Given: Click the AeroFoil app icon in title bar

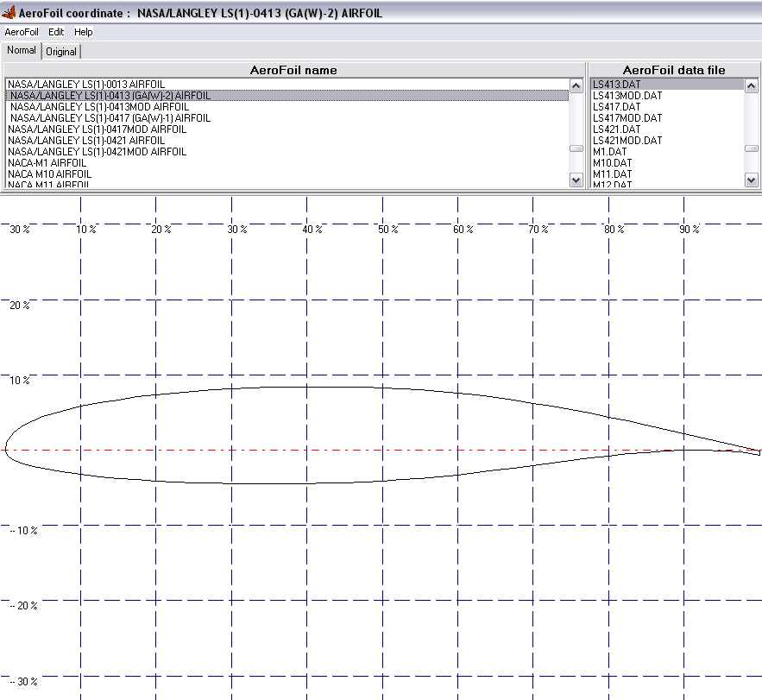Looking at the screenshot, I should point(9,13).
